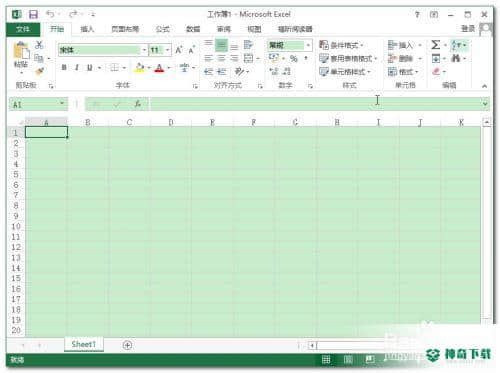Apply the red Font Color letter A
This screenshot has height=373, width=500.
(x=160, y=68)
